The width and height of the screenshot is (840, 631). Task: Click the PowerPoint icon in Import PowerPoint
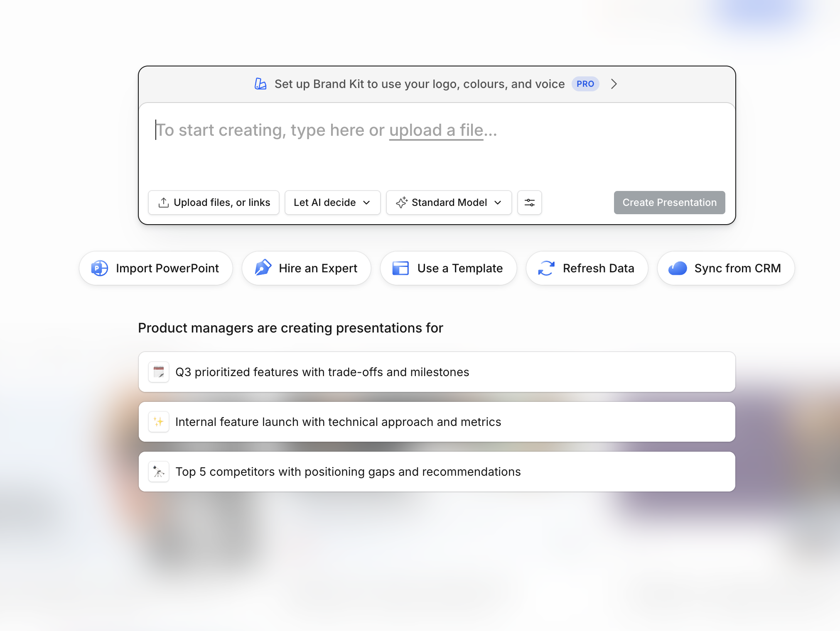[100, 268]
